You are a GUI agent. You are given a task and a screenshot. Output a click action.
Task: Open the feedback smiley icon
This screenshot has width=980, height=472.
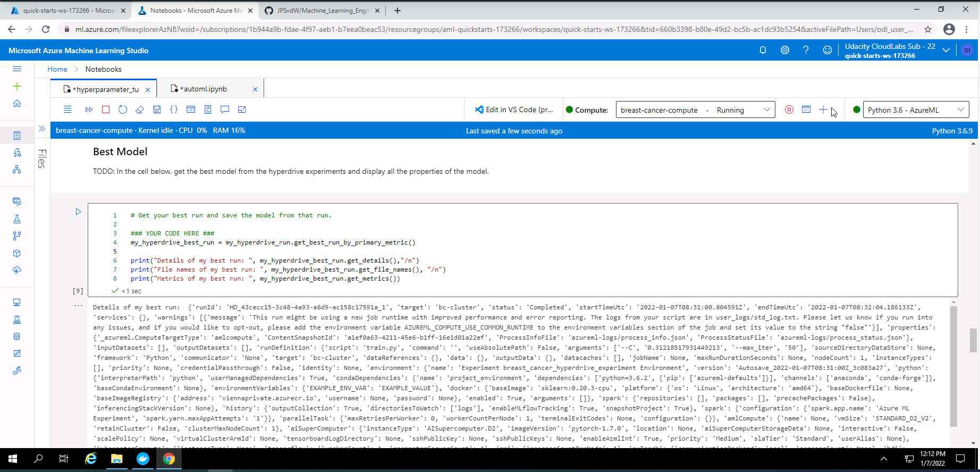click(x=827, y=50)
